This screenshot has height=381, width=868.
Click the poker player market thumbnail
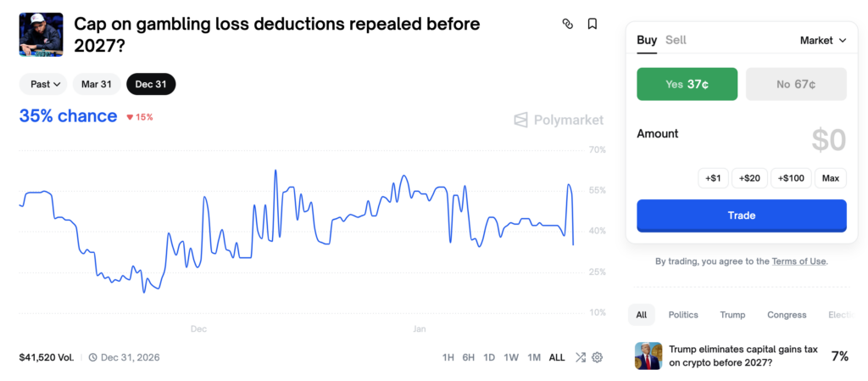[x=41, y=34]
